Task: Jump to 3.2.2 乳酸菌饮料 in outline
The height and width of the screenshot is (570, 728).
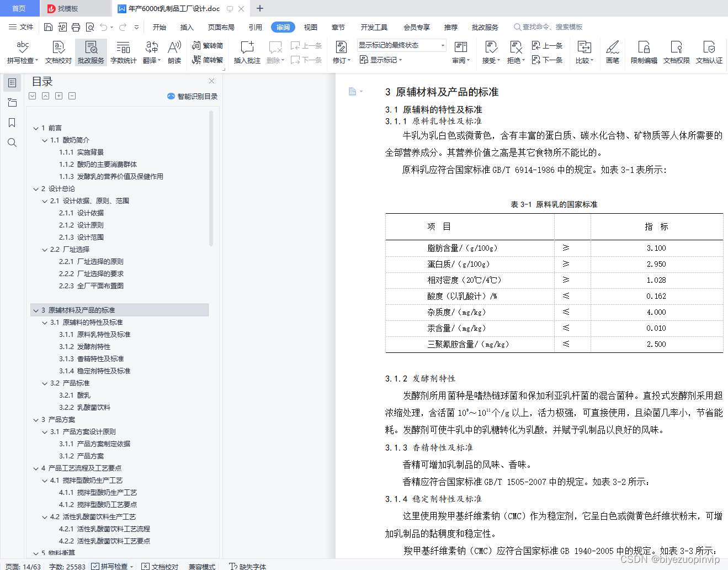Action: tap(84, 408)
